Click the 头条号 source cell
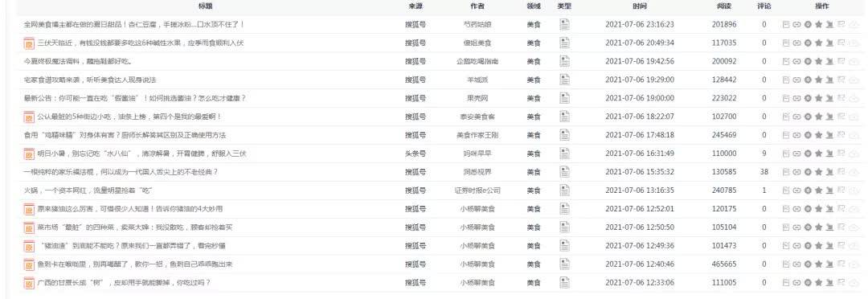The image size is (868, 299). (x=416, y=154)
